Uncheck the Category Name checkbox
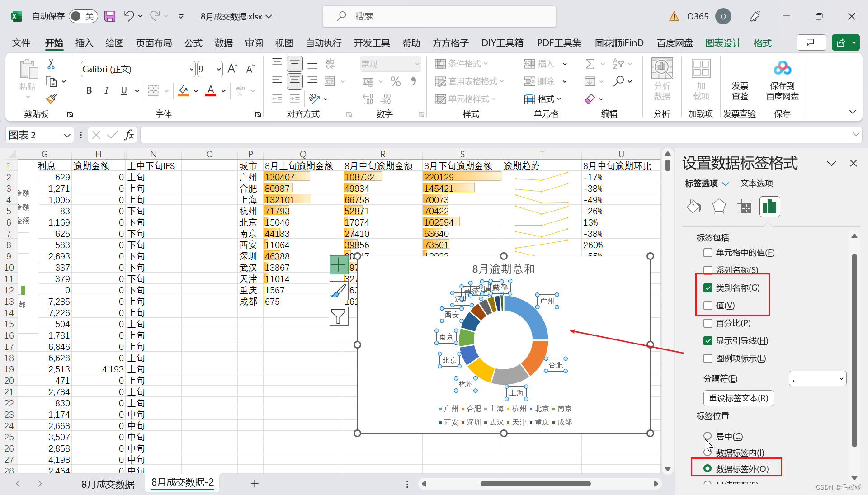This screenshot has height=495, width=868. click(708, 288)
